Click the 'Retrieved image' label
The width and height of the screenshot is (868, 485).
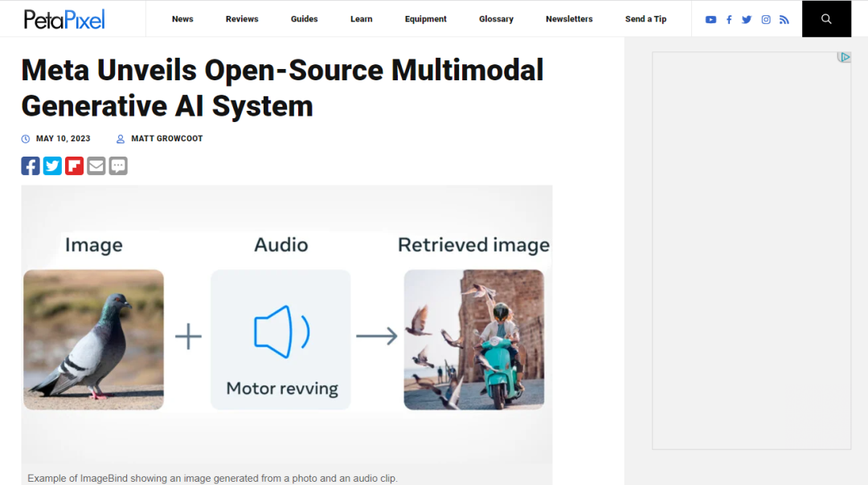tap(474, 245)
